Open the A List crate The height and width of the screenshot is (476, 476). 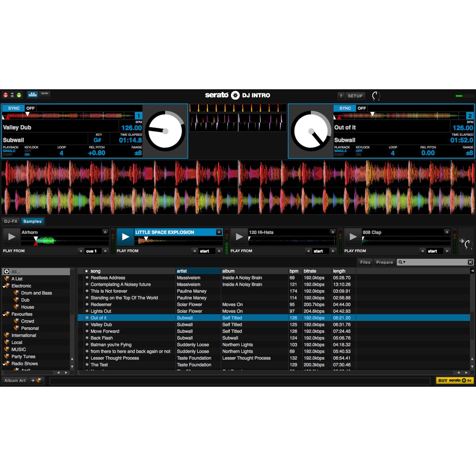(x=17, y=279)
